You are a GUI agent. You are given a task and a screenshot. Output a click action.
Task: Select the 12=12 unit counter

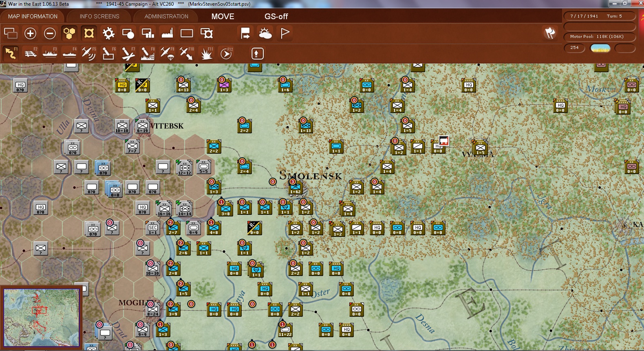(184, 168)
